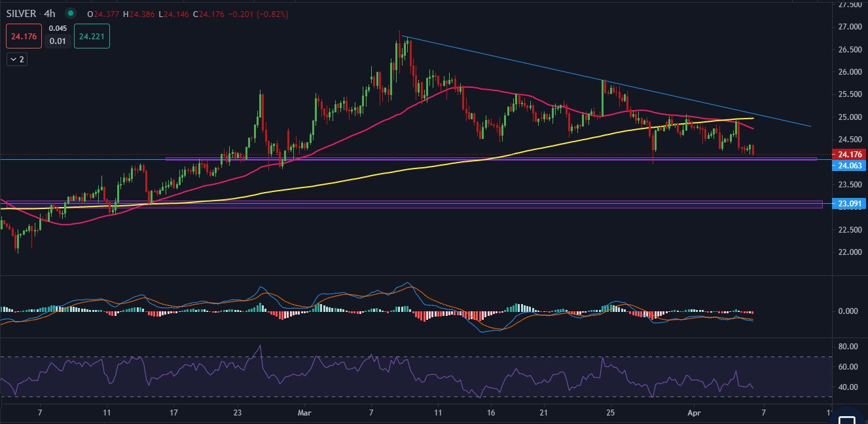
Task: Click the 0.01 order quantity field
Action: [58, 41]
